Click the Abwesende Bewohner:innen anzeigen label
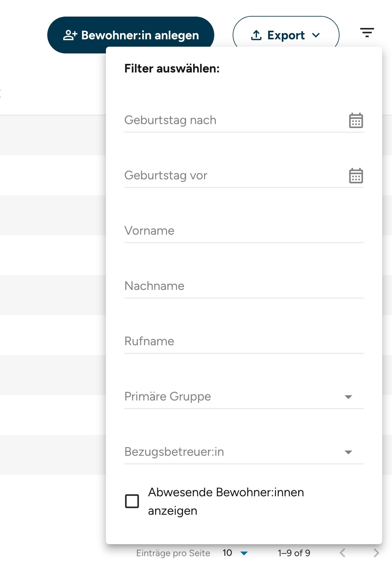The height and width of the screenshot is (566, 392). [x=226, y=501]
